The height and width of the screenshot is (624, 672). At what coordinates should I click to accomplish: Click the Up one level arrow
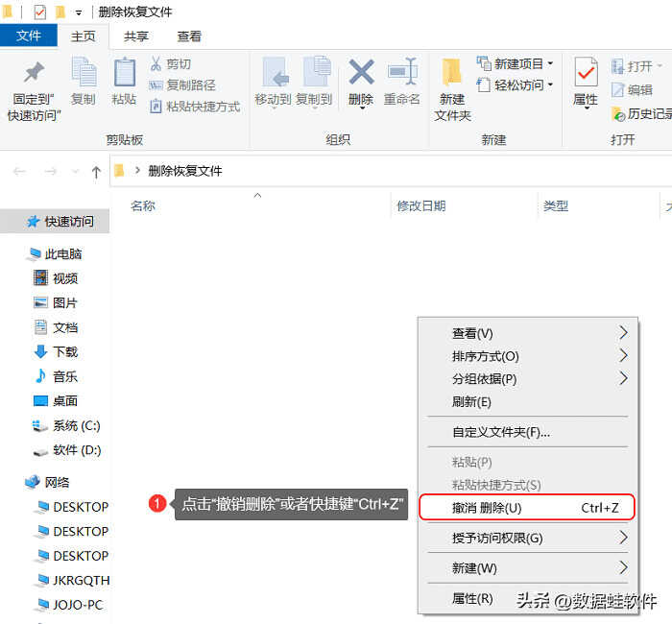click(x=96, y=172)
